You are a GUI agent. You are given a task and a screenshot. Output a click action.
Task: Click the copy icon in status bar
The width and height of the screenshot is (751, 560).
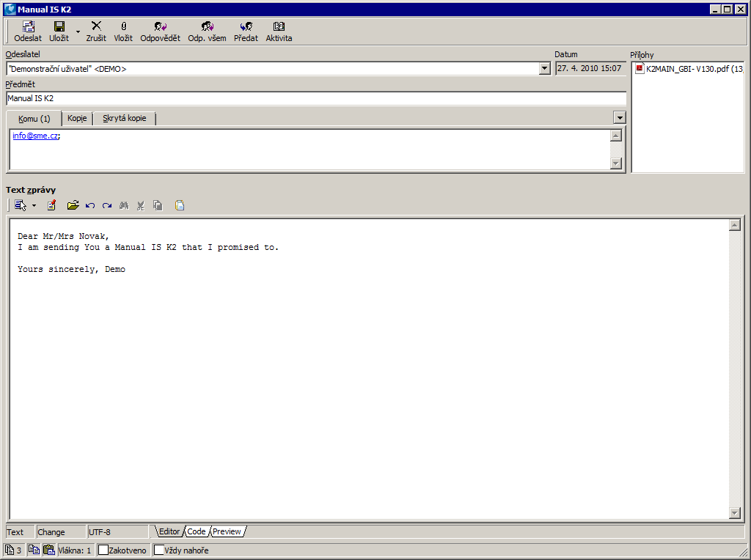point(34,550)
